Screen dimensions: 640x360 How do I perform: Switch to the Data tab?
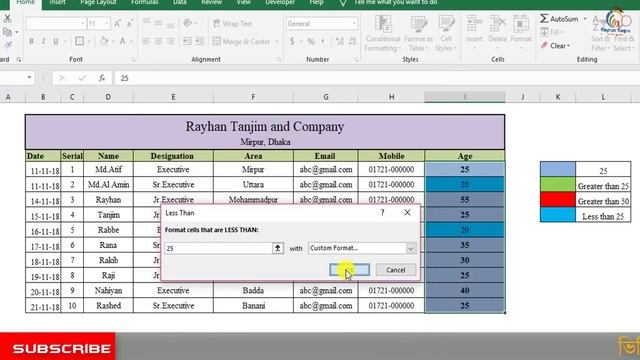(180, 2)
